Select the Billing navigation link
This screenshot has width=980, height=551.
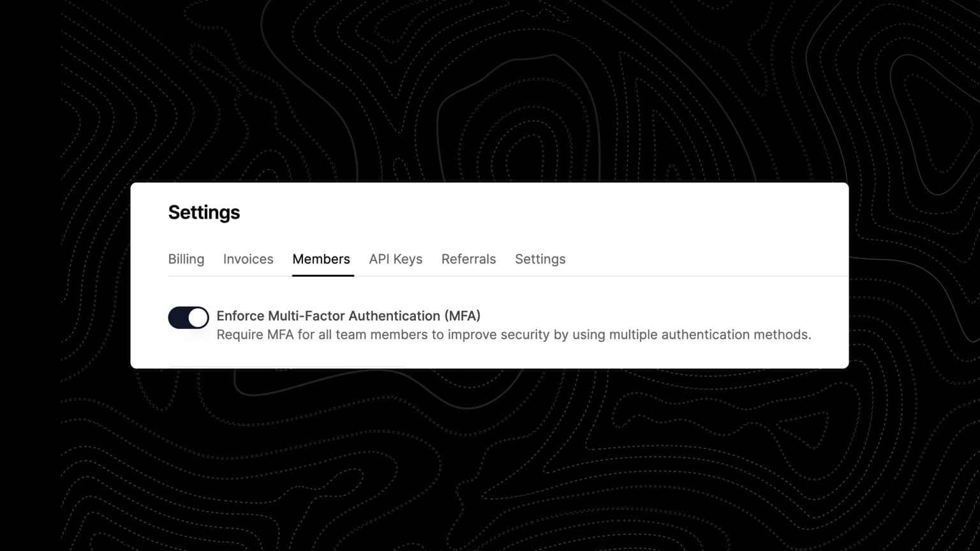[x=186, y=259]
